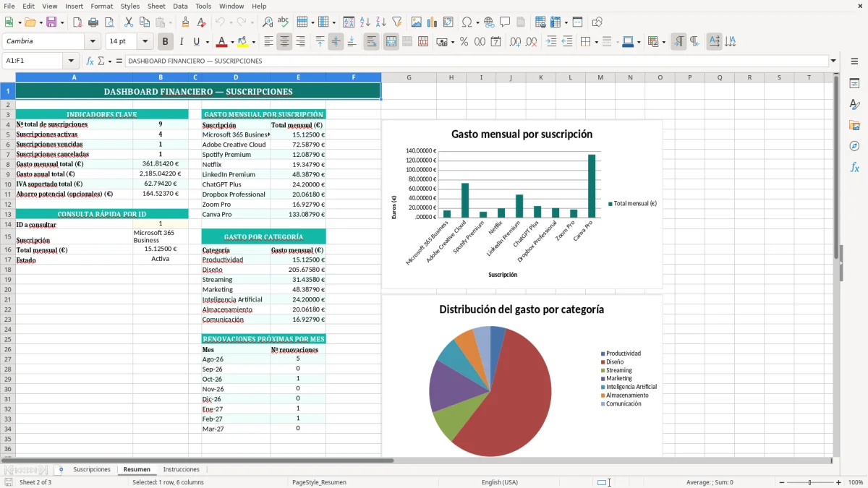Open the Data menu
This screenshot has width=868, height=488.
(x=180, y=6)
